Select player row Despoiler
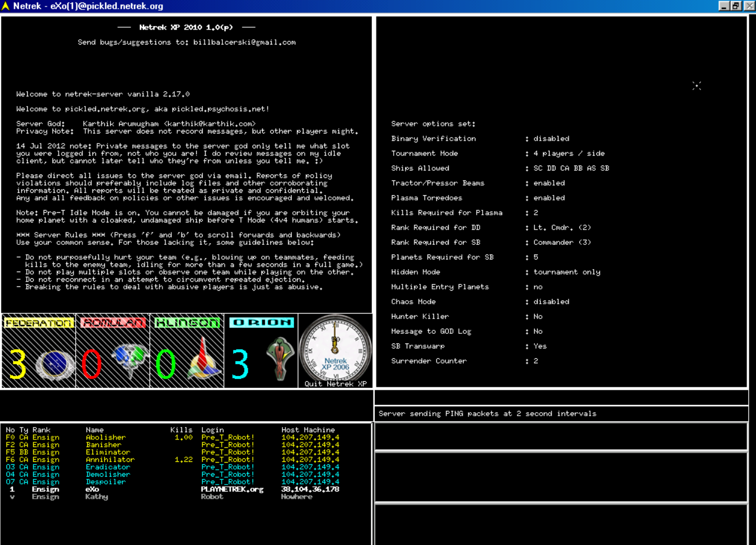Viewport: 756px width, 545px height. point(172,482)
